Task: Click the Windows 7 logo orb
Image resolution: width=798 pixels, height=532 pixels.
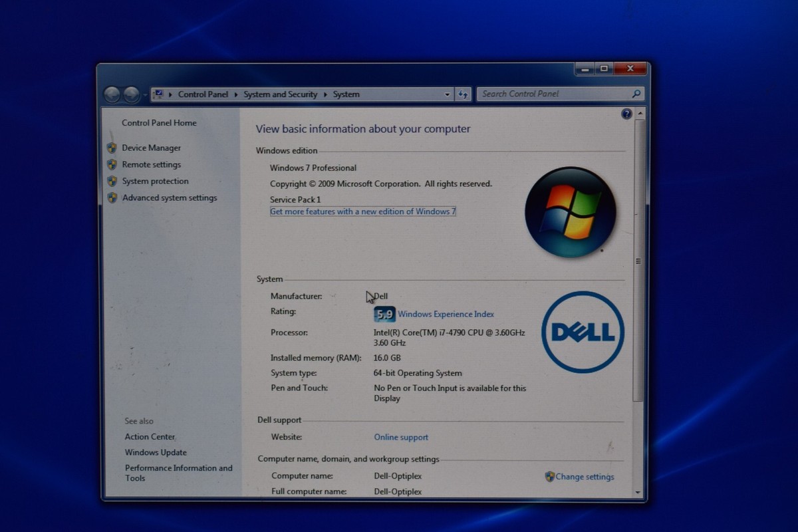Action: (570, 212)
